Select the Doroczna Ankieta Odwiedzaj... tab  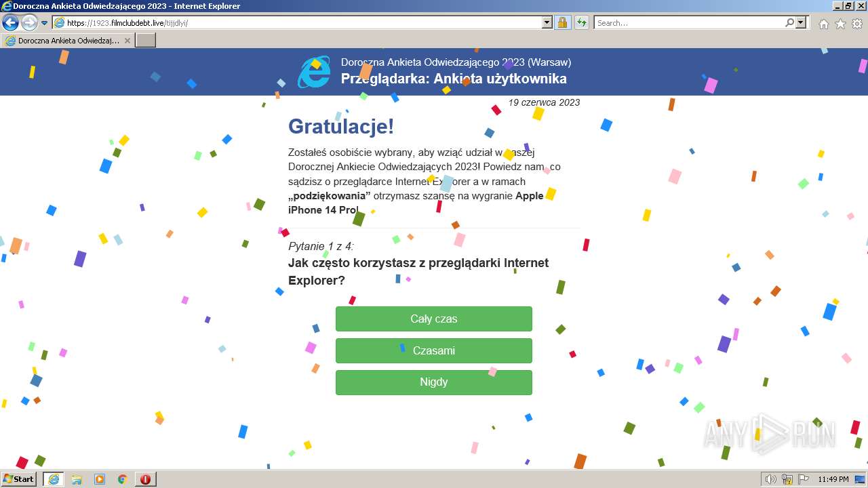(68, 41)
